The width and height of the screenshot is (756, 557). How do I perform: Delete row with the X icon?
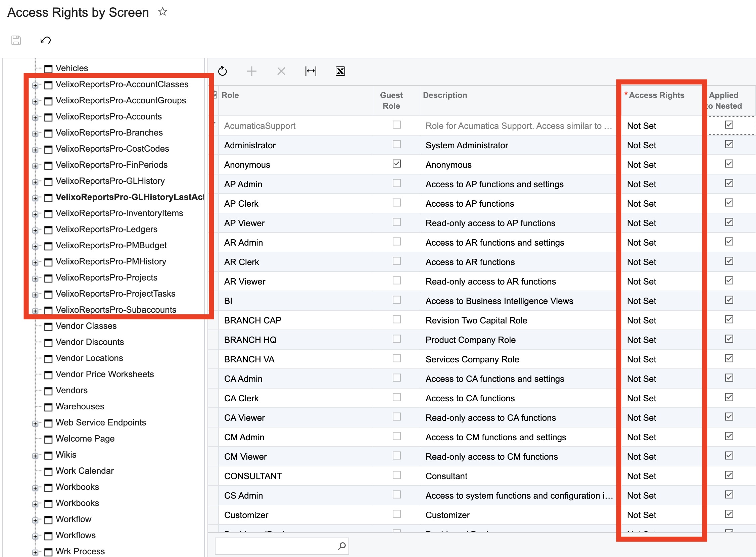pyautogui.click(x=281, y=71)
